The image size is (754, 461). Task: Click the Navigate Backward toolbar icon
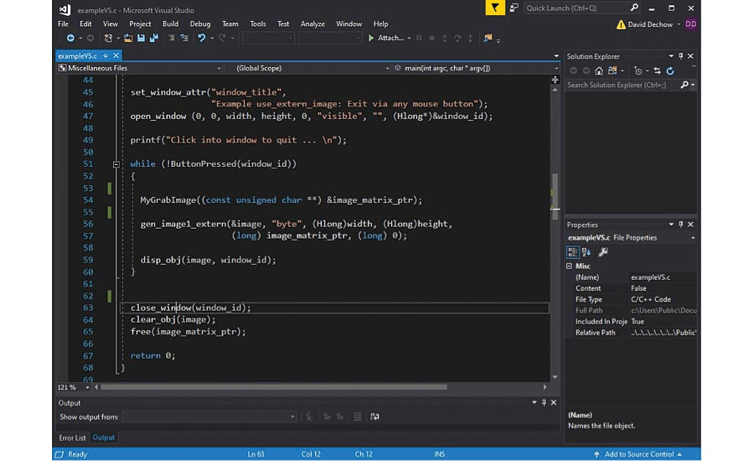(x=70, y=38)
